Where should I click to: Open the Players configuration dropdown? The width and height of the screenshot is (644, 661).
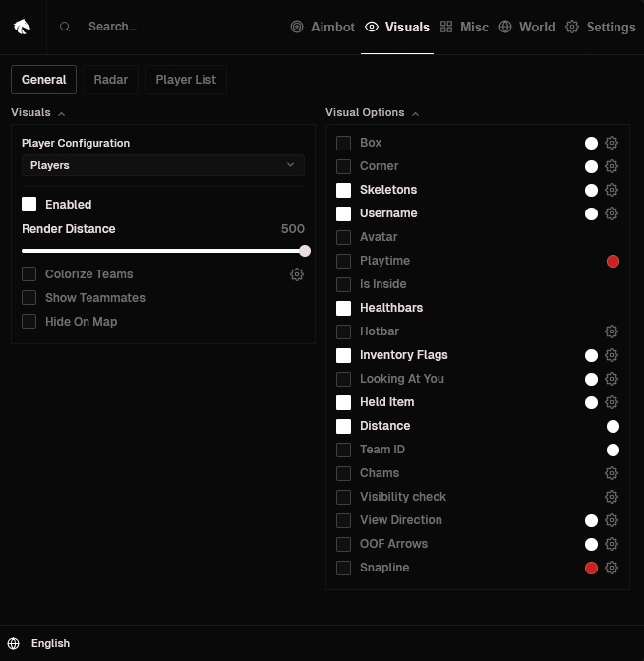[x=162, y=165]
